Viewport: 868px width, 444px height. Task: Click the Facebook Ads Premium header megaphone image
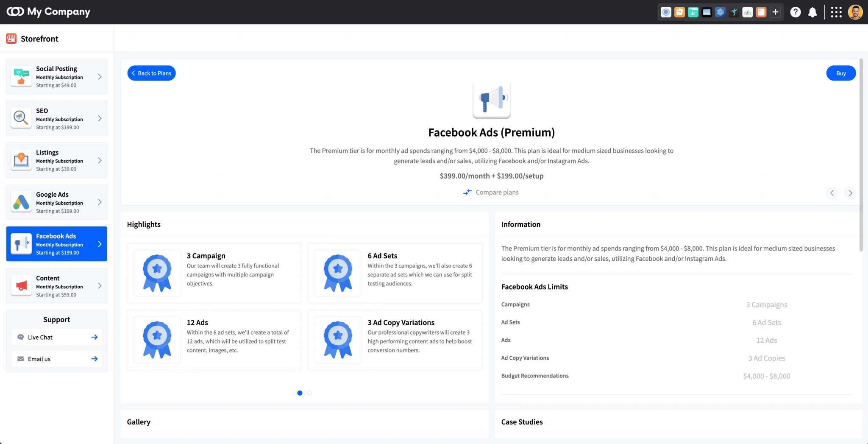coord(492,100)
